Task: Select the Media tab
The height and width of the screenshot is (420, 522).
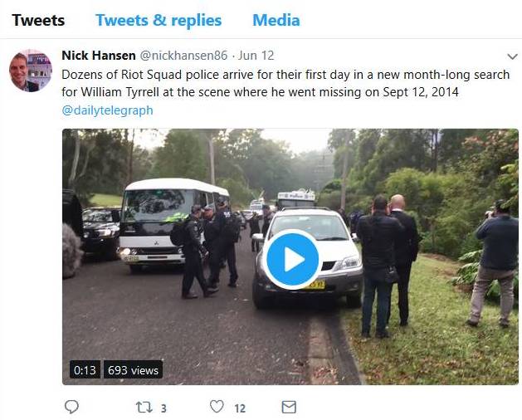Action: point(276,20)
